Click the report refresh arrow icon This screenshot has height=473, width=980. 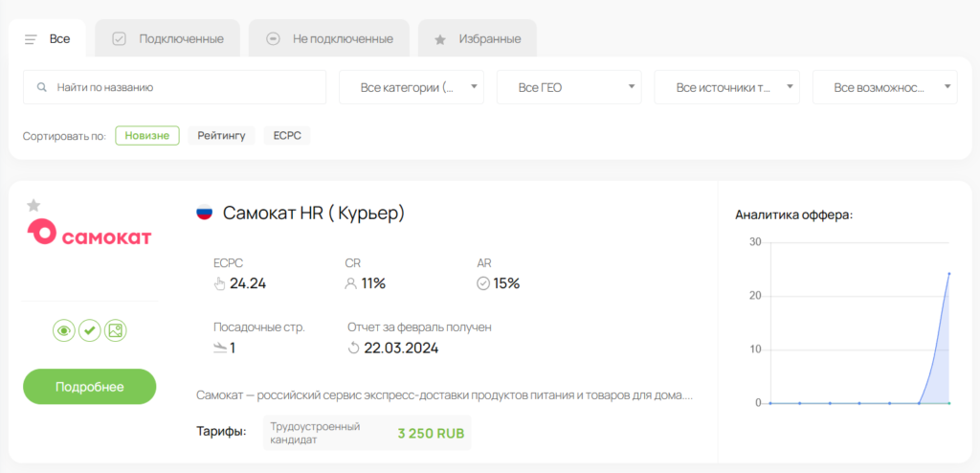click(354, 348)
